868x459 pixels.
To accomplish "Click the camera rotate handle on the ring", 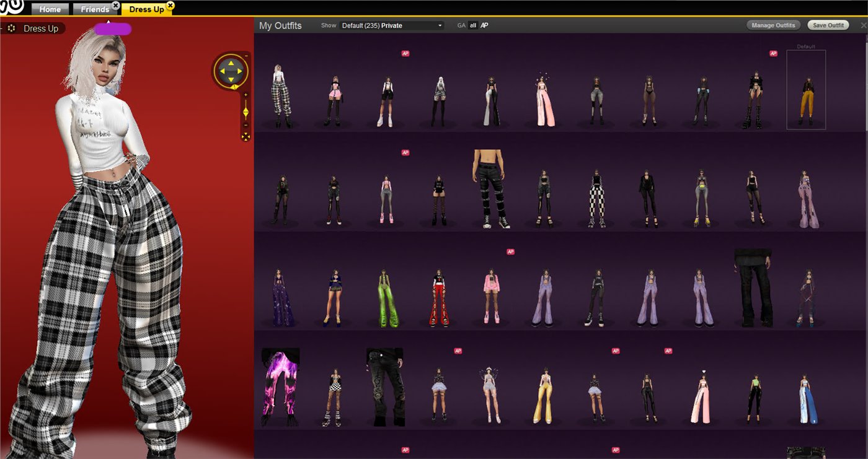I will pos(234,87).
